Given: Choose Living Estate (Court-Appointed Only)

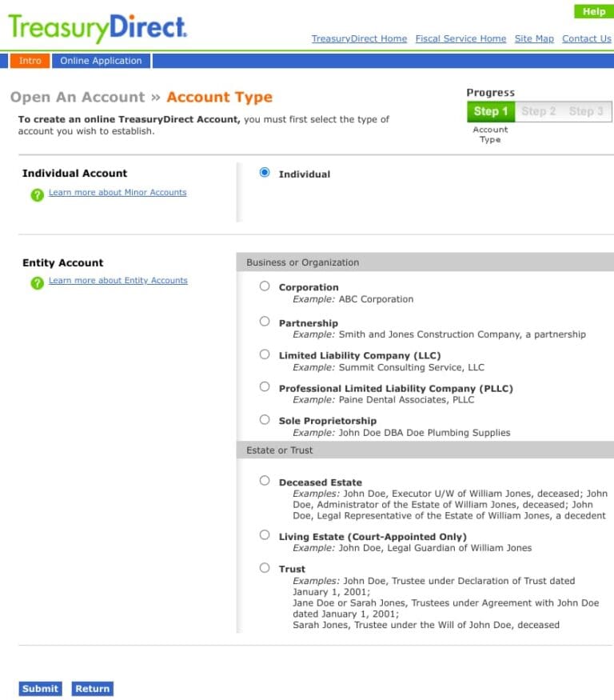Looking at the screenshot, I should pyautogui.click(x=265, y=535).
